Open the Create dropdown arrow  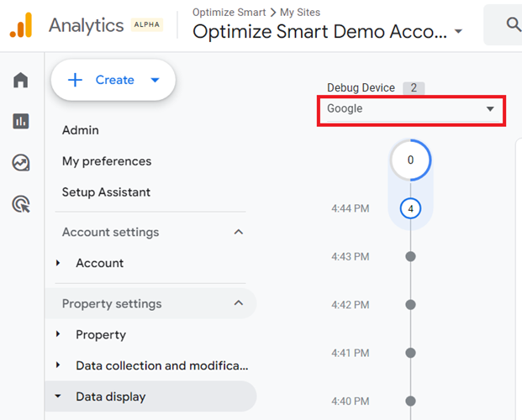[155, 80]
